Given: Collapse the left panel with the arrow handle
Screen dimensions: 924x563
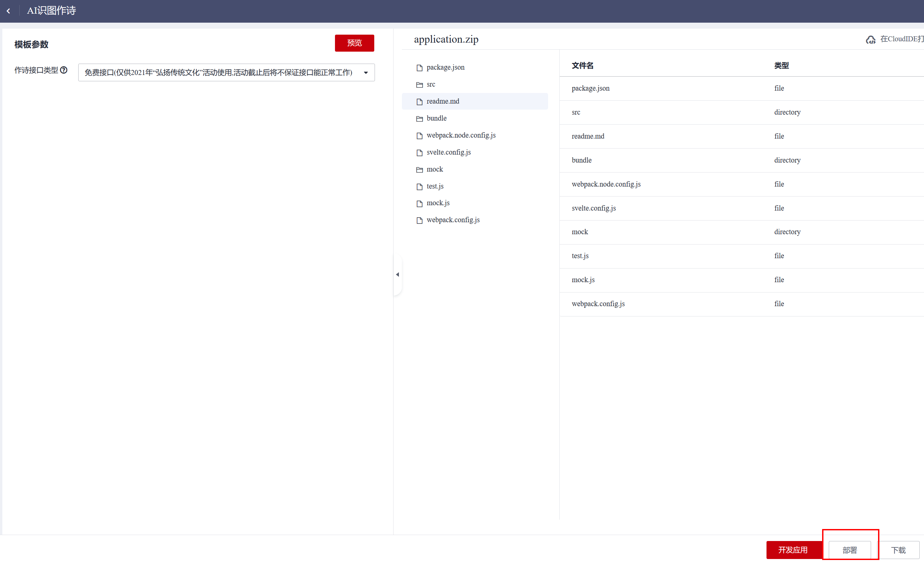Looking at the screenshot, I should click(397, 275).
